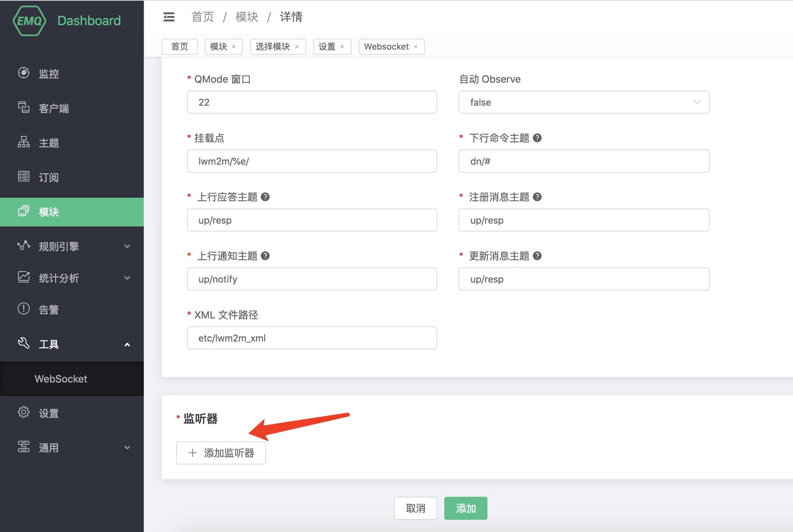Open the 设置 gear icon in sidebar

tap(24, 412)
